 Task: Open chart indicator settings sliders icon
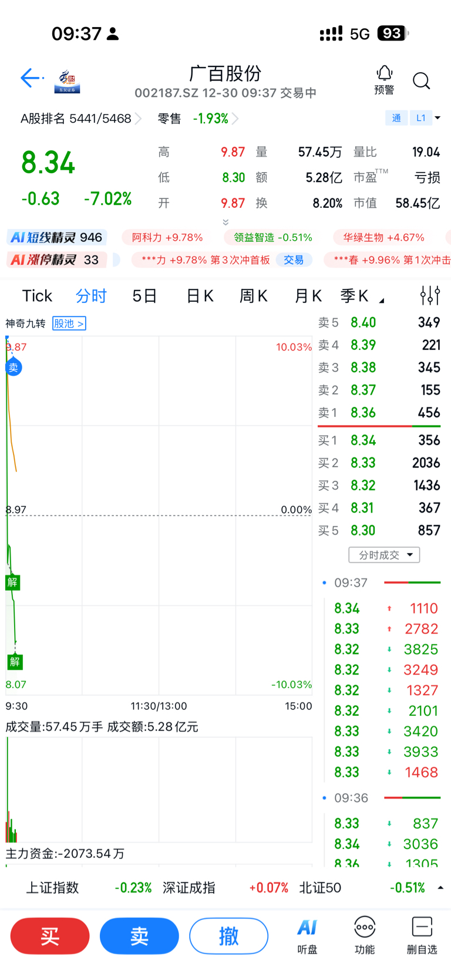pos(430,295)
